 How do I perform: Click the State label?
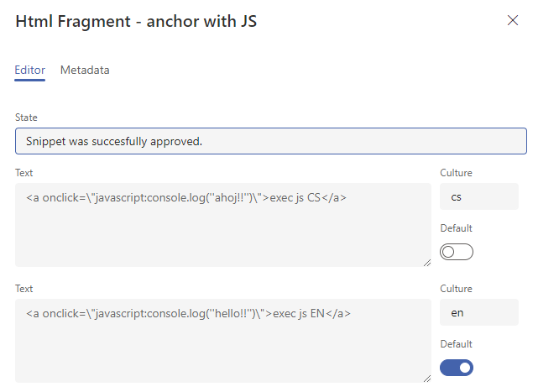point(26,118)
